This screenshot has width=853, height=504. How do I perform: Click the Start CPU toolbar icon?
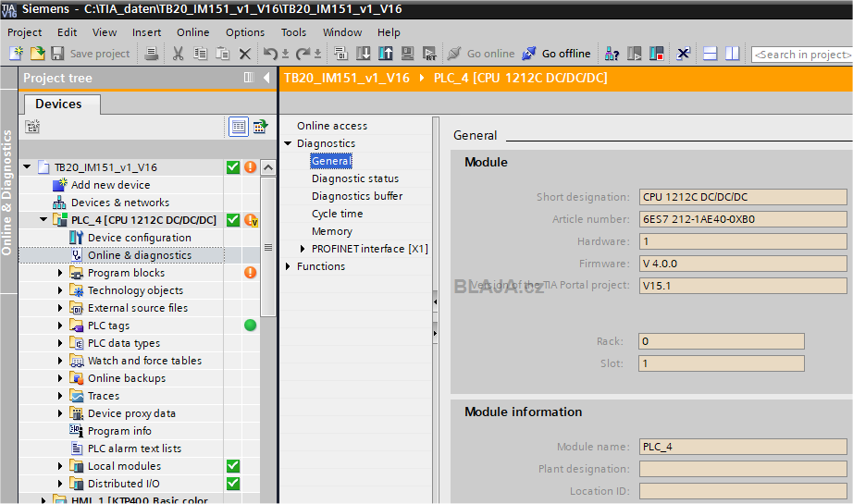634,54
